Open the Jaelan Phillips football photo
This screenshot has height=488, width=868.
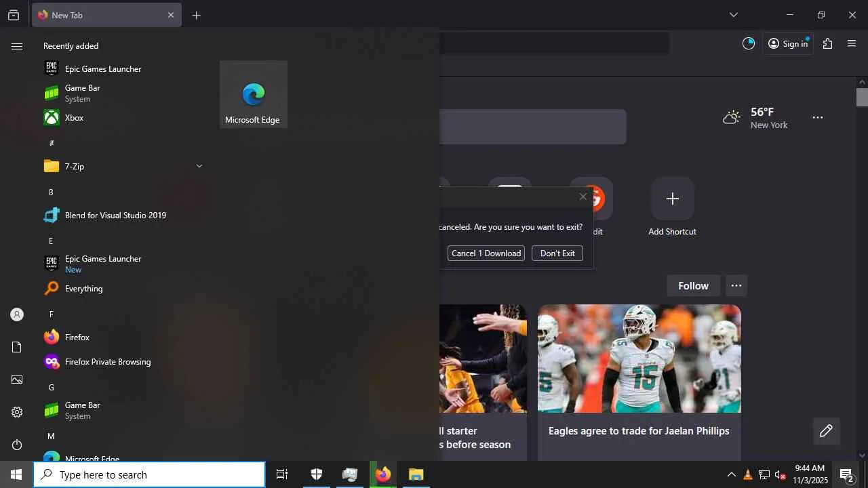pyautogui.click(x=639, y=359)
